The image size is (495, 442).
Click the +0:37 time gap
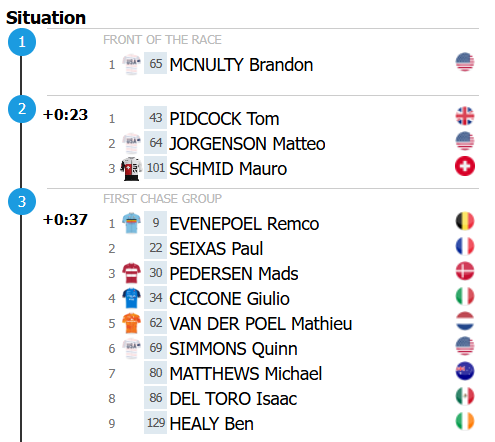65,220
